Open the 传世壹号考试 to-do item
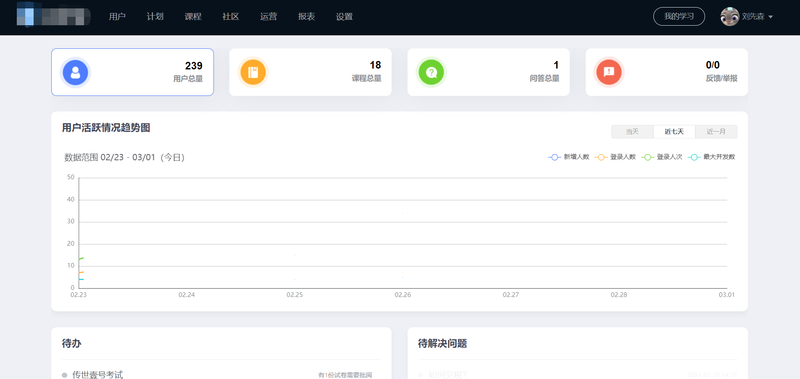Viewport: 800px width, 379px height. (97, 374)
